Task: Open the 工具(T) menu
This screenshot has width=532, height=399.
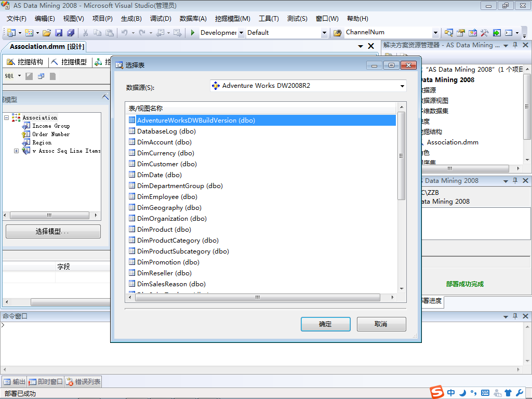Action: tap(269, 19)
